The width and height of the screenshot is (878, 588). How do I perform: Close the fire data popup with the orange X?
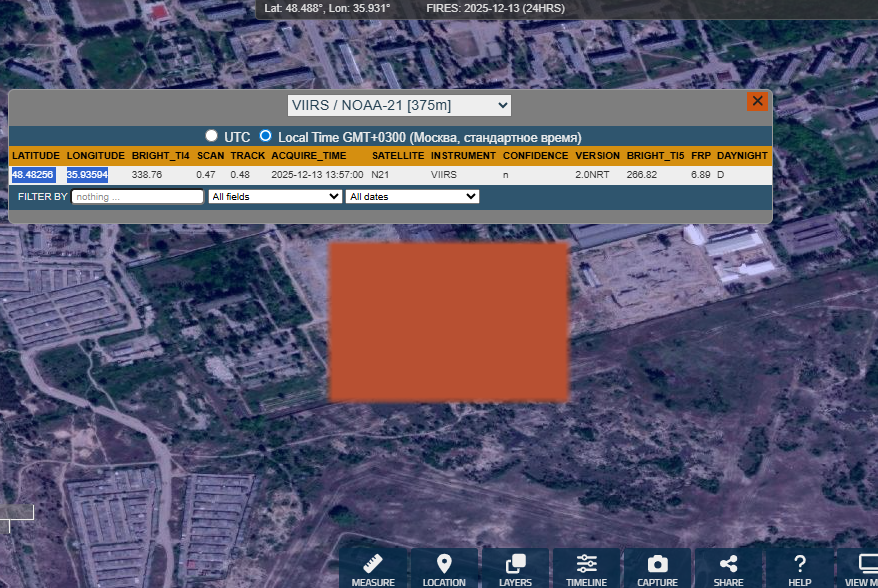pyautogui.click(x=757, y=101)
